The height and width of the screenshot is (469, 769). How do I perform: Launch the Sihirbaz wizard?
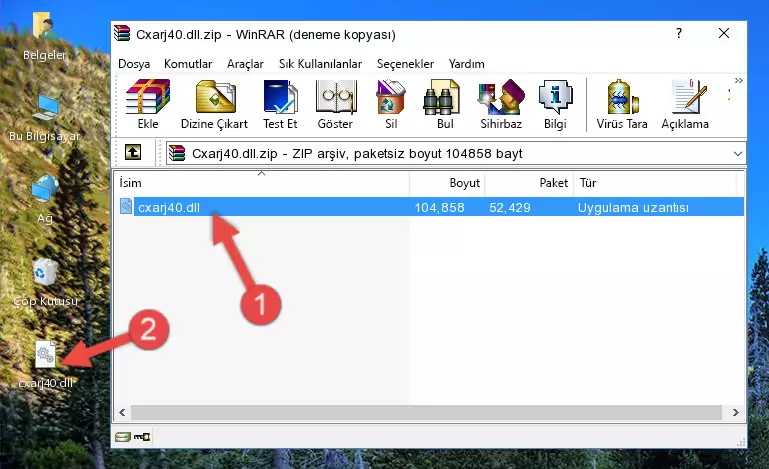coord(501,104)
